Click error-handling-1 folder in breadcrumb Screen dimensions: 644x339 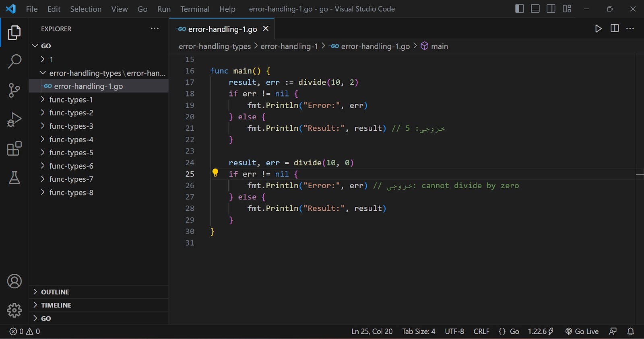point(289,46)
